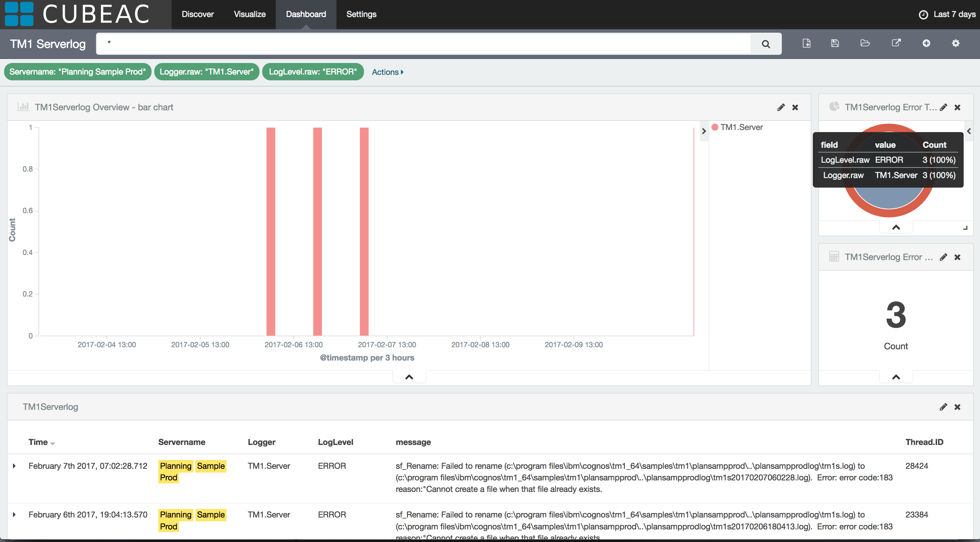Expand the February 7th 07:02:28.712 log row
This screenshot has height=542, width=980.
[14, 465]
